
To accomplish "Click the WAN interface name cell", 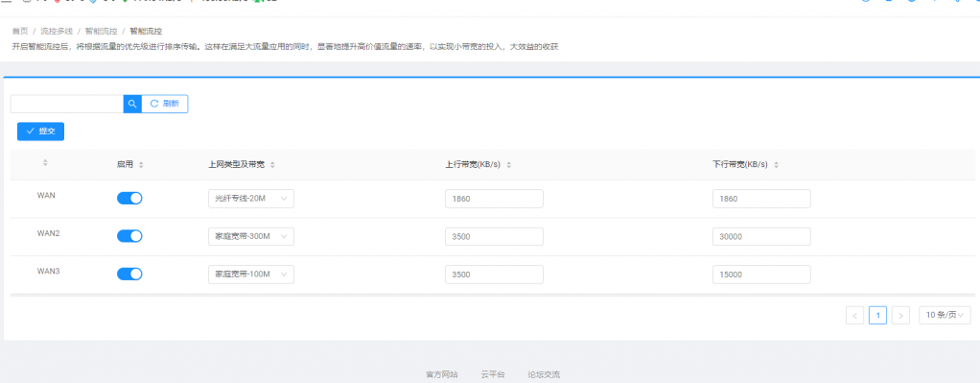I will (x=46, y=195).
